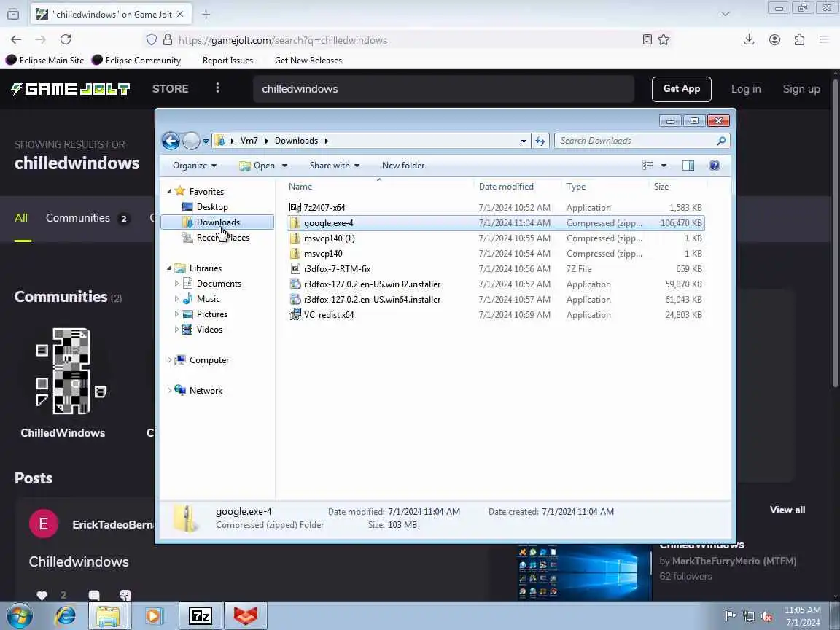This screenshot has width=840, height=630.
Task: Click Eclipse Main Site bookmark
Action: click(45, 61)
